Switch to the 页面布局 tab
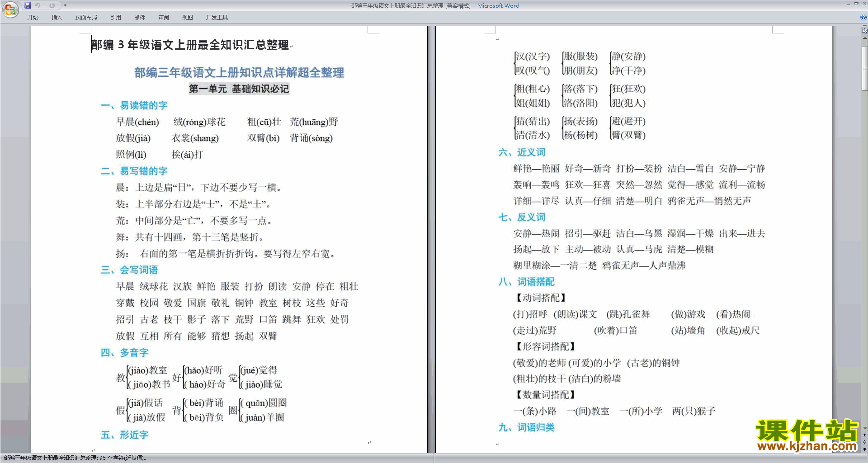Screen dimensions: 868x463 (x=86, y=17)
